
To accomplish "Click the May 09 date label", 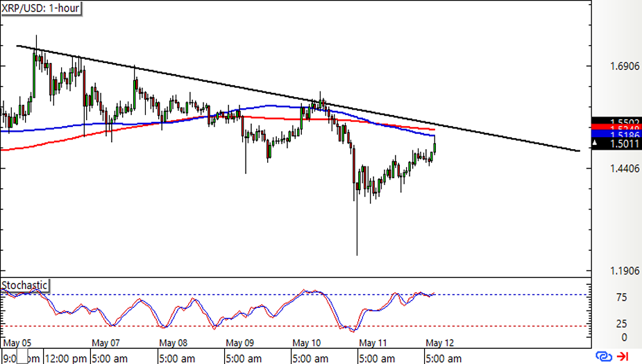I will point(240,343).
